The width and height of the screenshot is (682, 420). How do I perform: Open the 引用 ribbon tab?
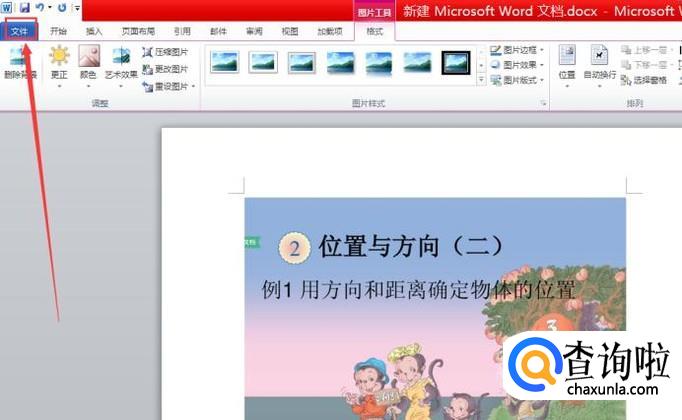click(182, 31)
